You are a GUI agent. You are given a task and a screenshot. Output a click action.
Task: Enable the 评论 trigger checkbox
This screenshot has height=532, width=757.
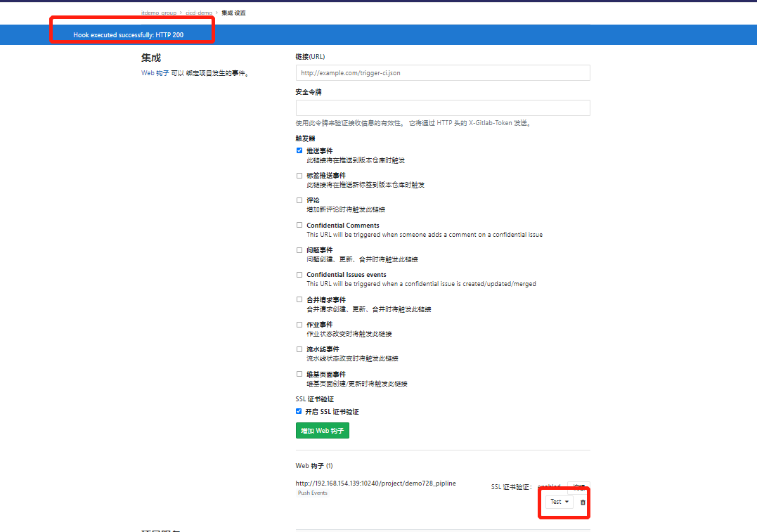299,200
